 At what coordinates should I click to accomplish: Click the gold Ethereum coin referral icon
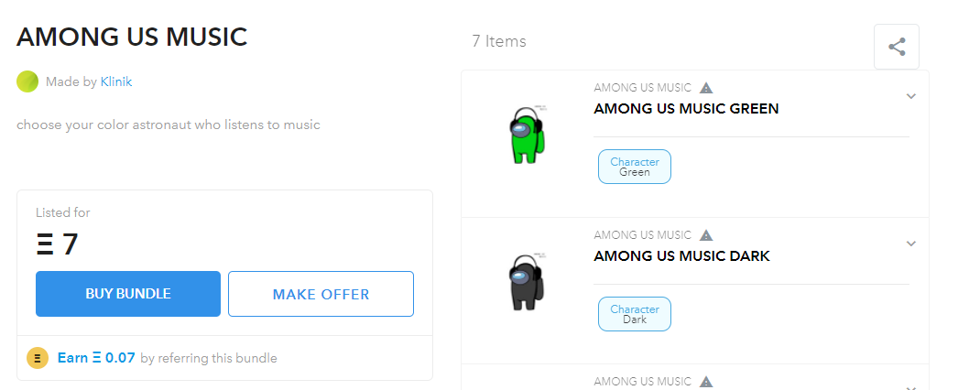(x=38, y=358)
